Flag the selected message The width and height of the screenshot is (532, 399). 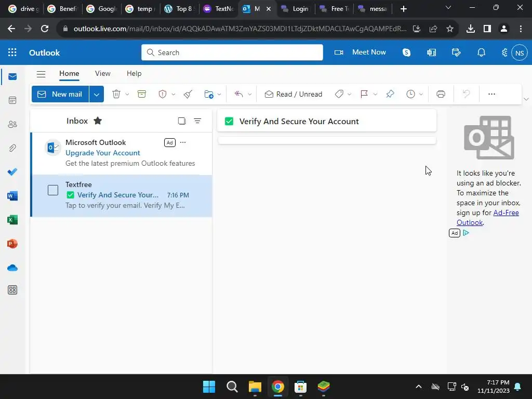coord(364,94)
